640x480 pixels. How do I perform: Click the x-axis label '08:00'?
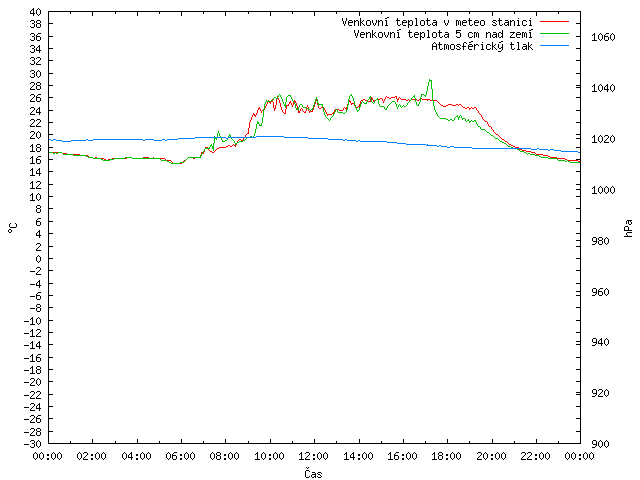(225, 456)
